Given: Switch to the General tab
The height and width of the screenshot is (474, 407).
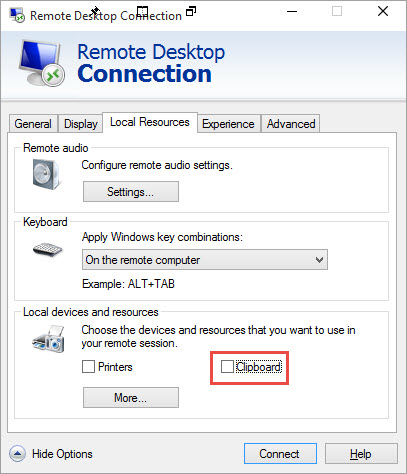Looking at the screenshot, I should pyautogui.click(x=33, y=124).
